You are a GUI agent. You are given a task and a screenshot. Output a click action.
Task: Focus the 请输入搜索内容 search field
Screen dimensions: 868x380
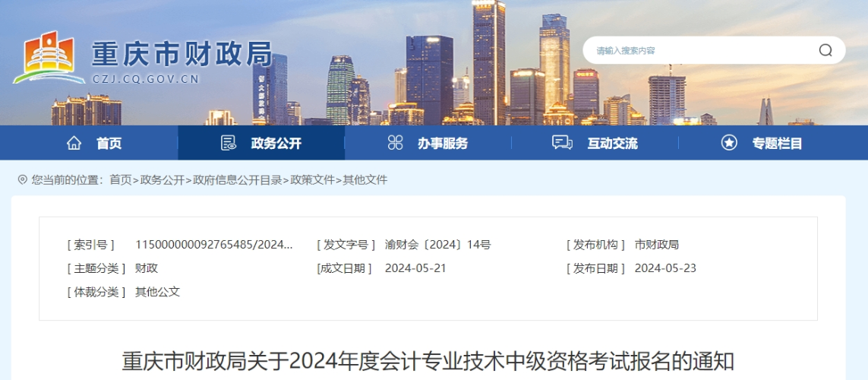(699, 50)
